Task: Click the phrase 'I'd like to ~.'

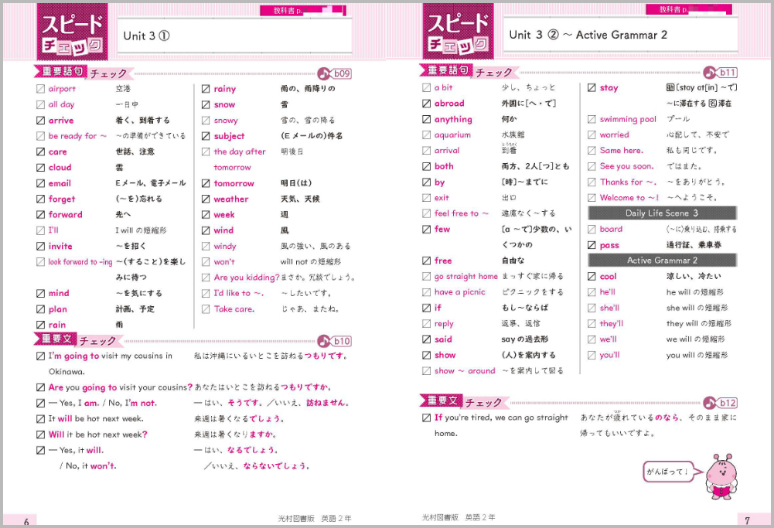Action: tap(239, 293)
